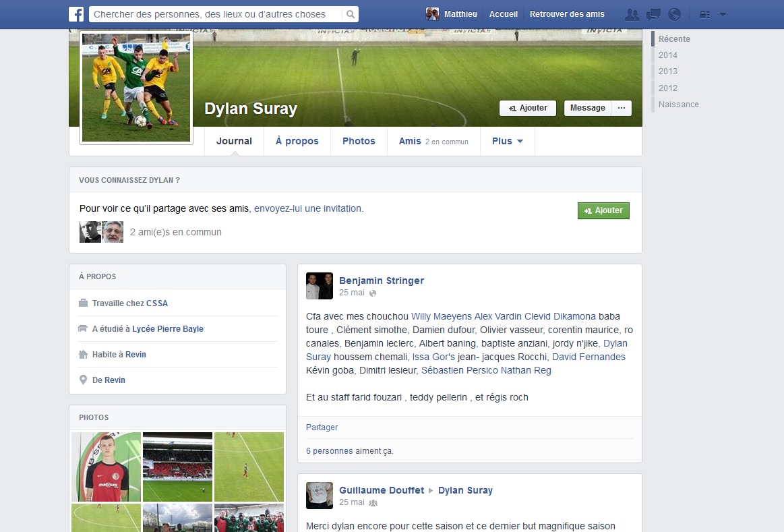Click the home icon beside Habite à
Viewport: 784px width, 532px height.
(x=84, y=354)
